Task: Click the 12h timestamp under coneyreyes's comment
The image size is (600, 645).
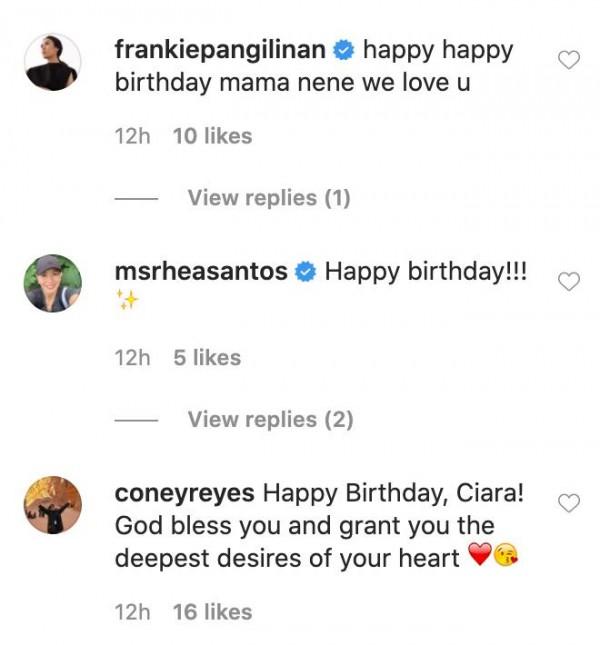Action: (x=132, y=612)
